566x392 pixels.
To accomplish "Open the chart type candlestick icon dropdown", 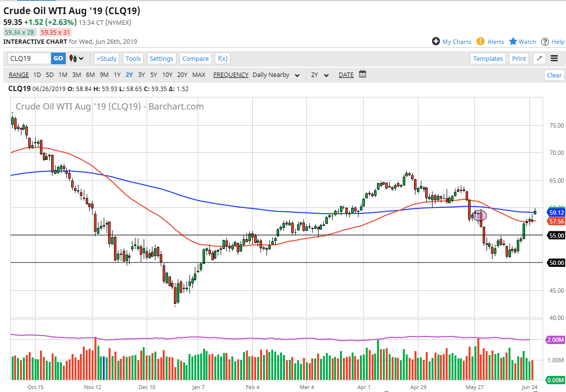I will point(74,58).
